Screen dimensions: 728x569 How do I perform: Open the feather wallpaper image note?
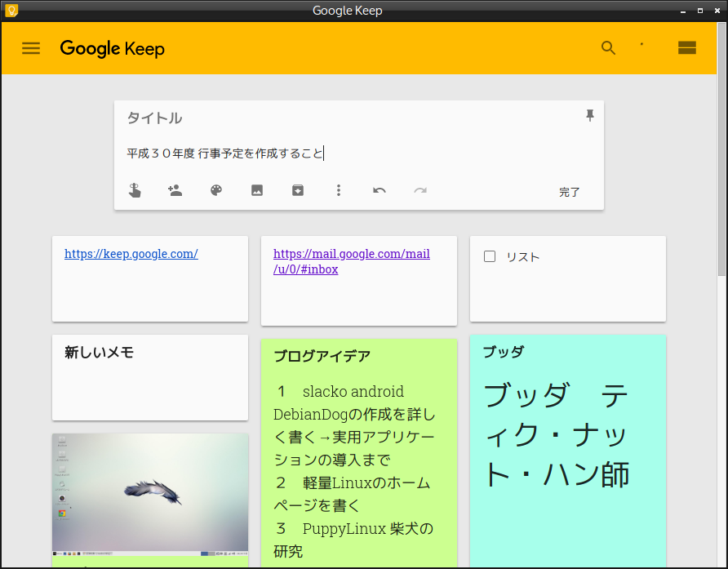pos(150,494)
